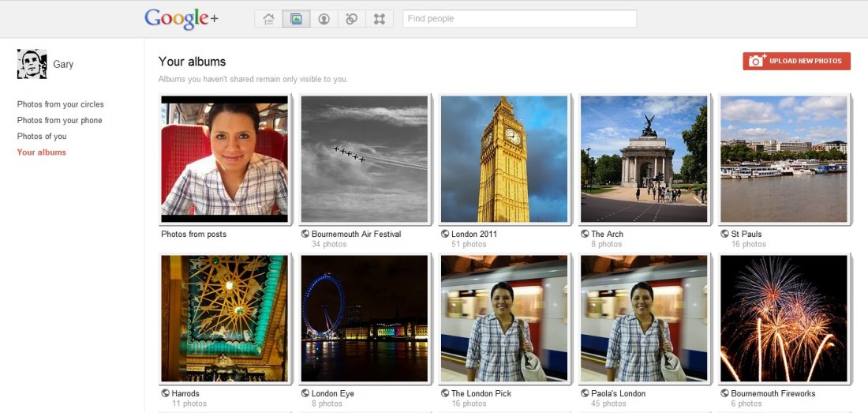Open the Harrods album thumbnail
The image size is (868, 413).
[224, 318]
